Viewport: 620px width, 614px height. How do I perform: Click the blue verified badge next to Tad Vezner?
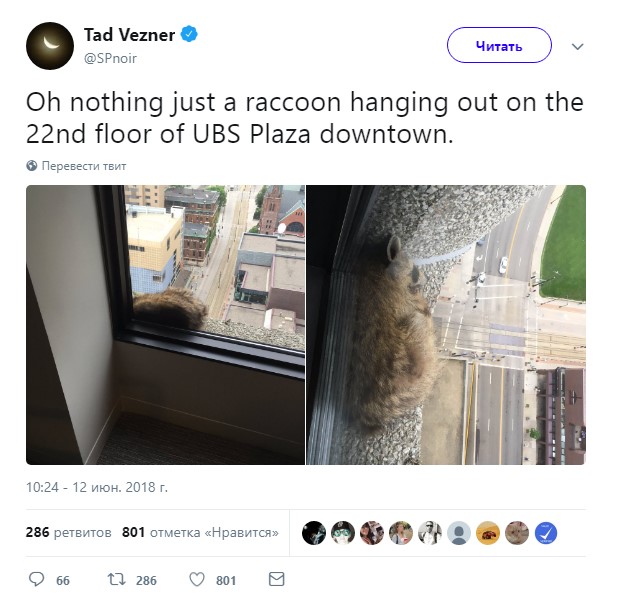tap(189, 34)
